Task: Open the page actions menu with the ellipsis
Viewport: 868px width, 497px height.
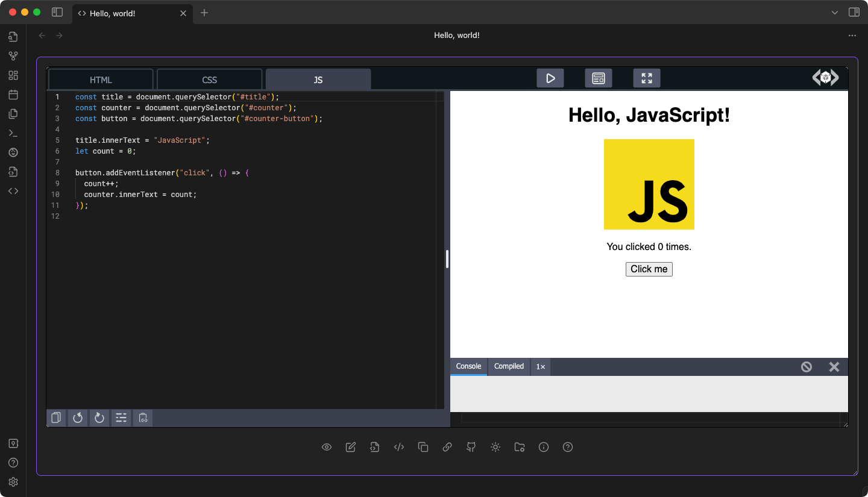Action: (852, 35)
